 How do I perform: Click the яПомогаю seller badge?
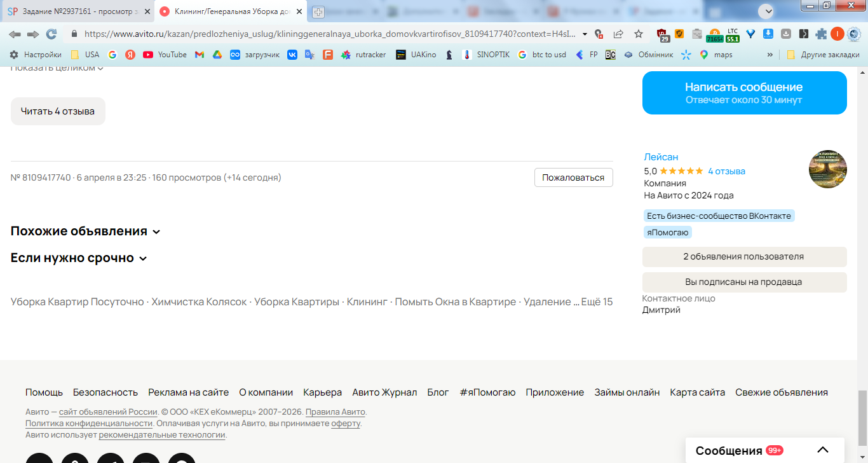click(x=668, y=233)
